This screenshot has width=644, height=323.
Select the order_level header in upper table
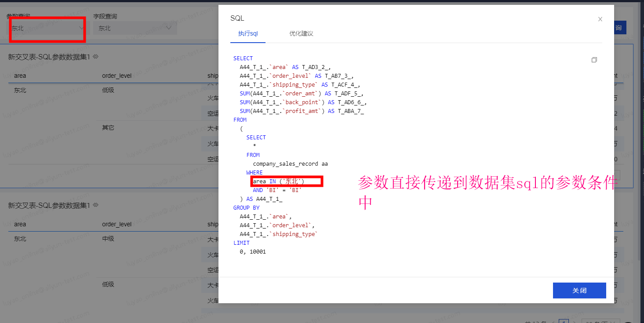click(x=116, y=76)
